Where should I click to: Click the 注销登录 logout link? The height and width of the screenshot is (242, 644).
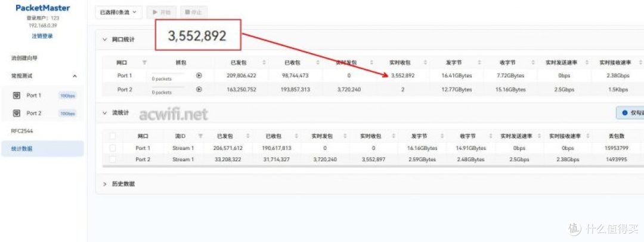42,36
